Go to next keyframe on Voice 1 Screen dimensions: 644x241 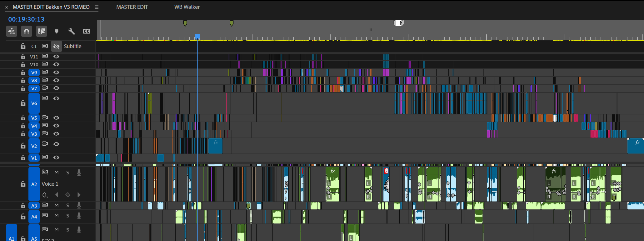[x=79, y=195]
